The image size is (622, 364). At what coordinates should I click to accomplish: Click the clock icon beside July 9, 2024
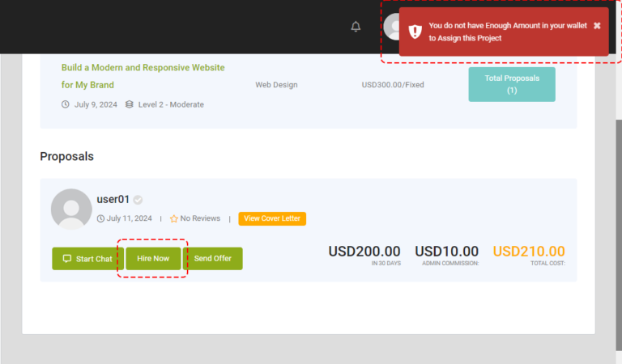[x=66, y=104]
